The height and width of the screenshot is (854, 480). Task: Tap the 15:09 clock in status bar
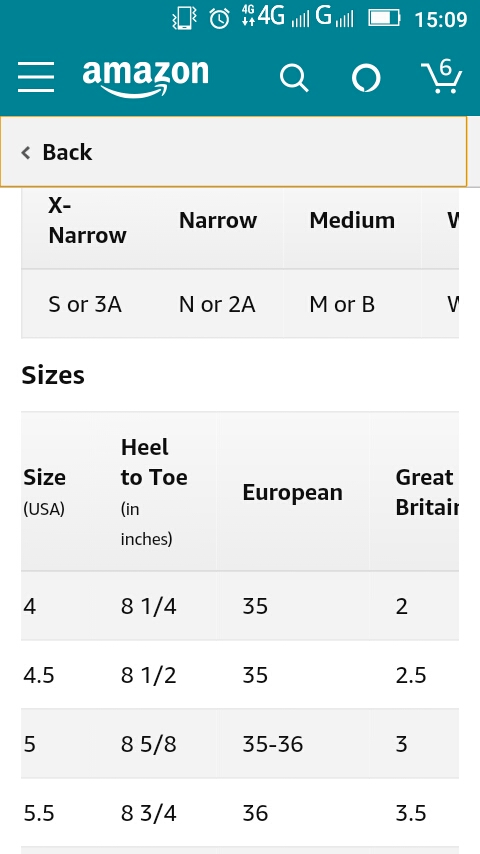pos(441,19)
